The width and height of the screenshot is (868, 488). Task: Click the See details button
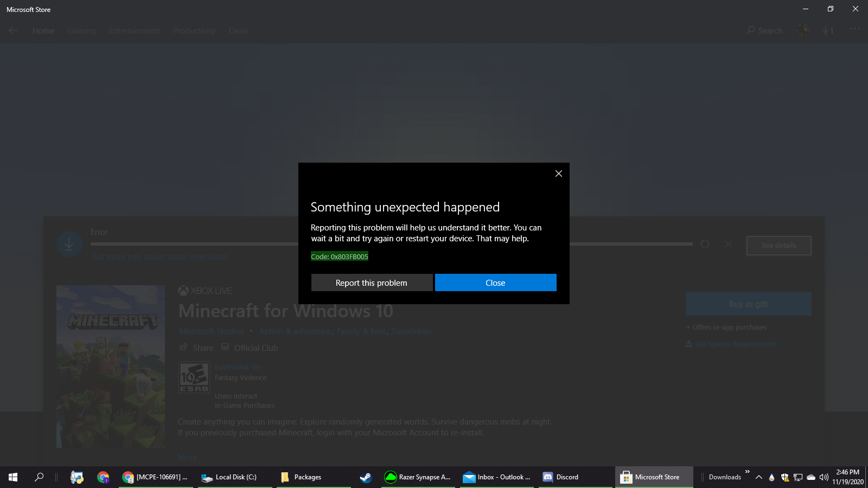click(778, 246)
